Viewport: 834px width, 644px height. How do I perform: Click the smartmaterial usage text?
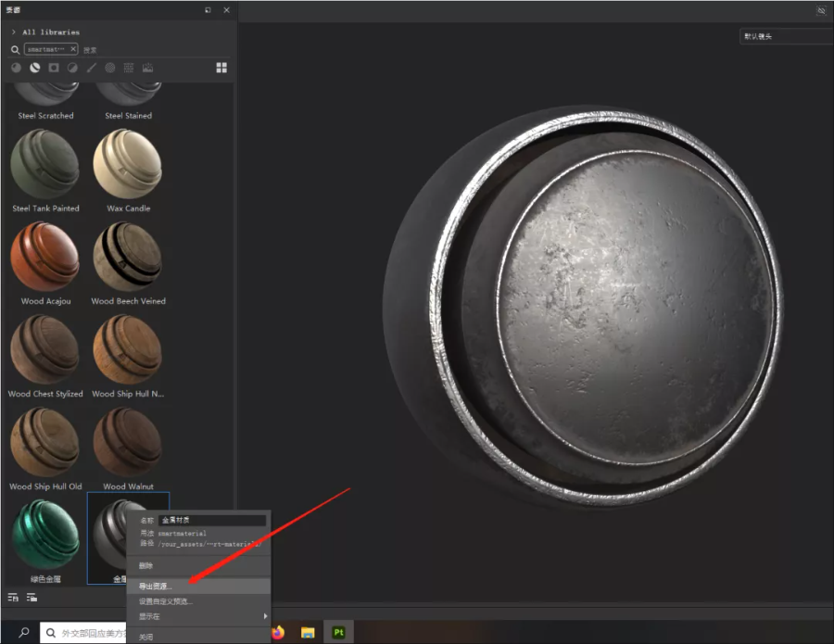coord(182,533)
